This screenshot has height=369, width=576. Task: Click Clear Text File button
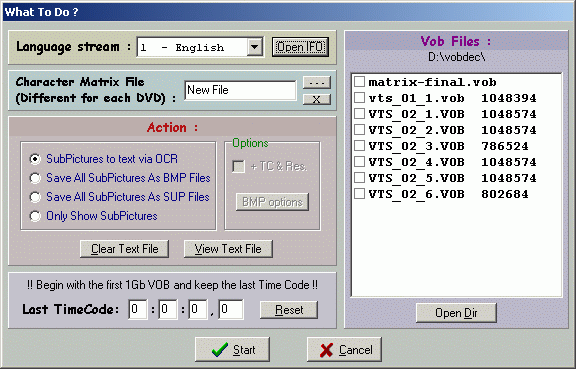point(125,249)
